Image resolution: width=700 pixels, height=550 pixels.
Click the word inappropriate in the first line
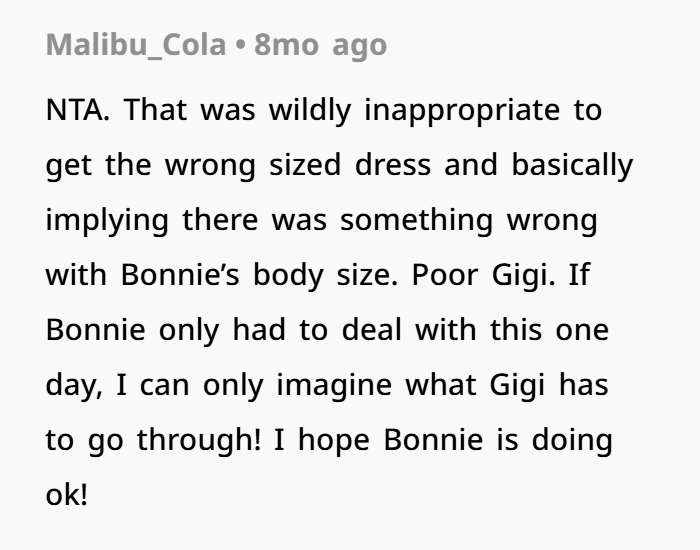click(x=462, y=110)
